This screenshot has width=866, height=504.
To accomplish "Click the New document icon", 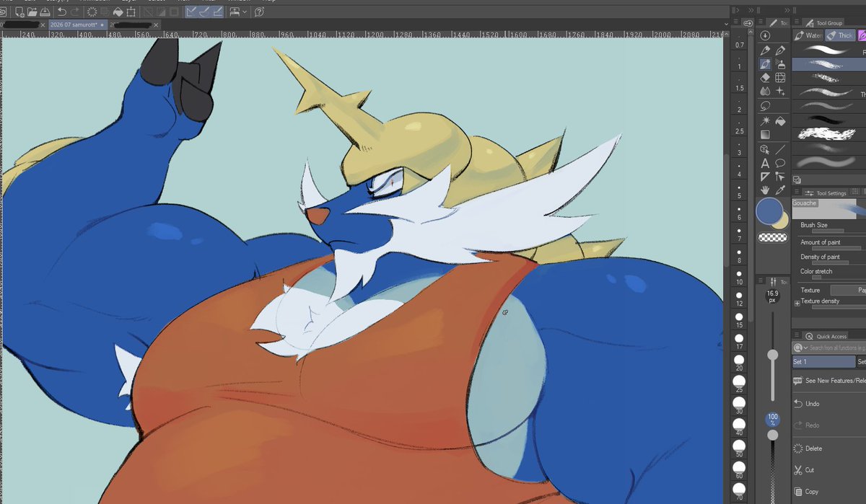I will (x=19, y=12).
